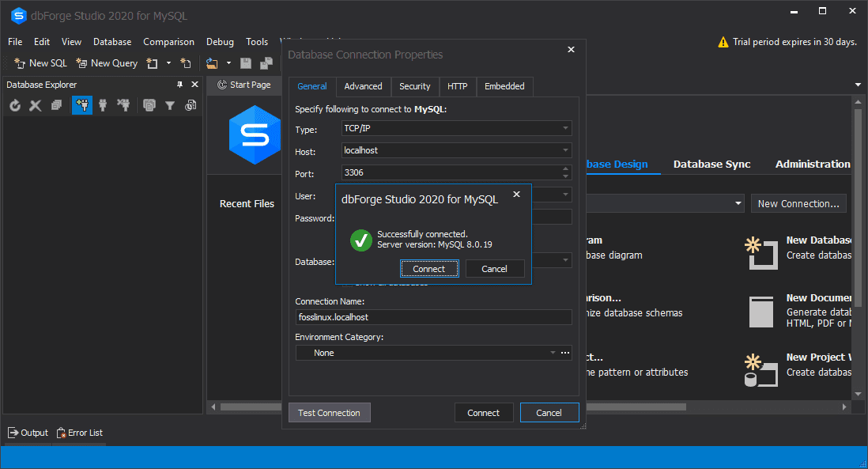Click the Save icon on the toolbar
The height and width of the screenshot is (469, 868).
(246, 62)
